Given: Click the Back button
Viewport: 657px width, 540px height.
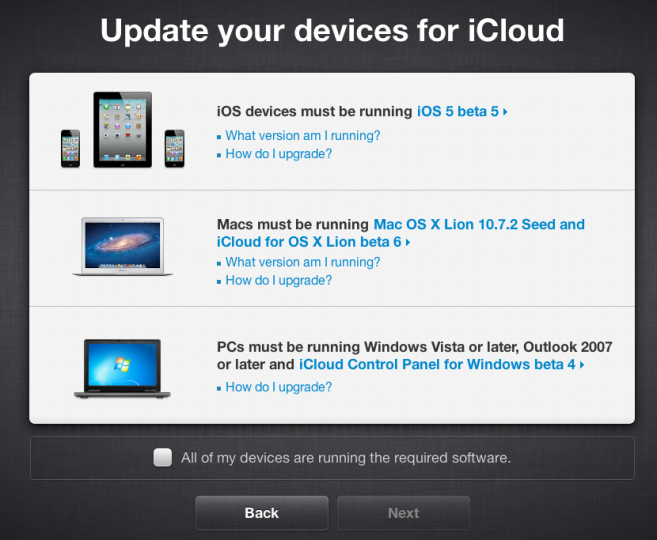Looking at the screenshot, I should [262, 513].
